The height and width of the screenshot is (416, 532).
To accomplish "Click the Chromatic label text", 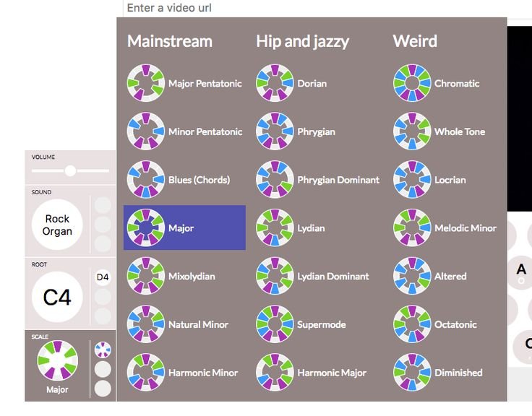I will tap(457, 83).
